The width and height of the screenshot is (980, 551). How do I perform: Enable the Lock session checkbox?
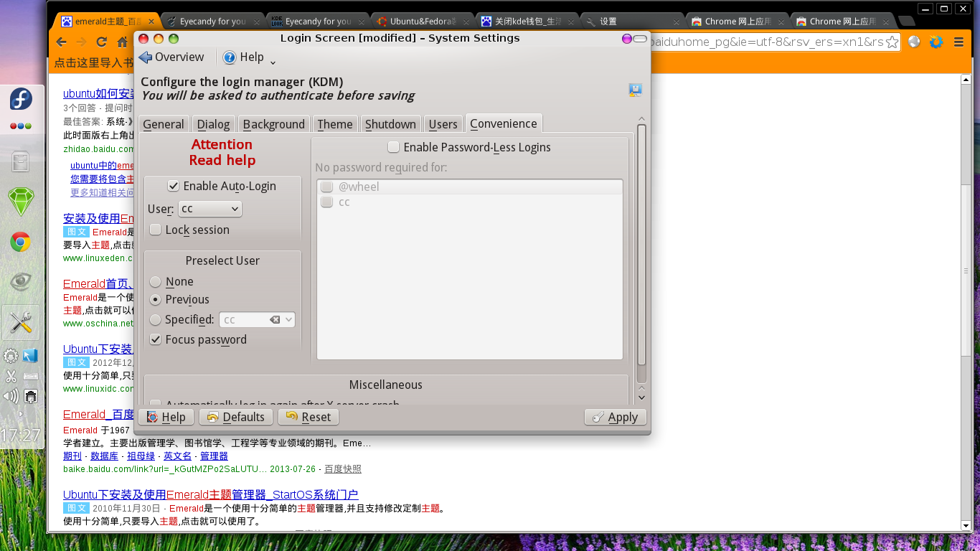point(155,230)
